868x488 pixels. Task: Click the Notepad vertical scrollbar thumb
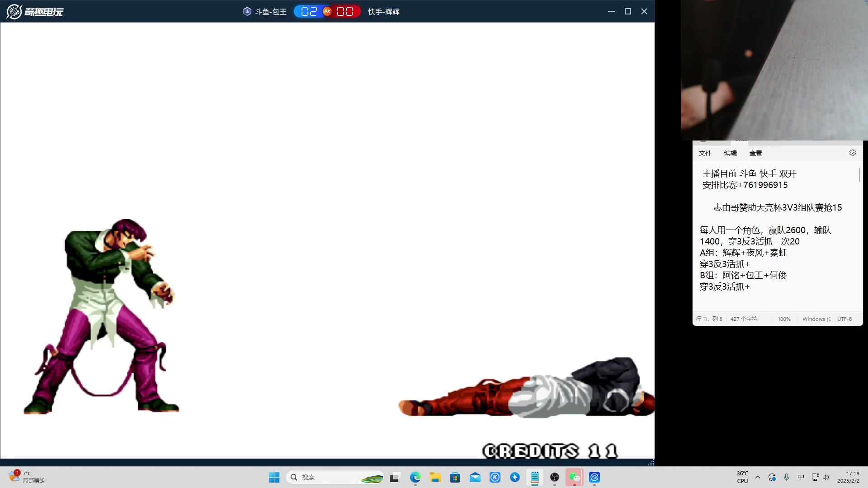[859, 175]
